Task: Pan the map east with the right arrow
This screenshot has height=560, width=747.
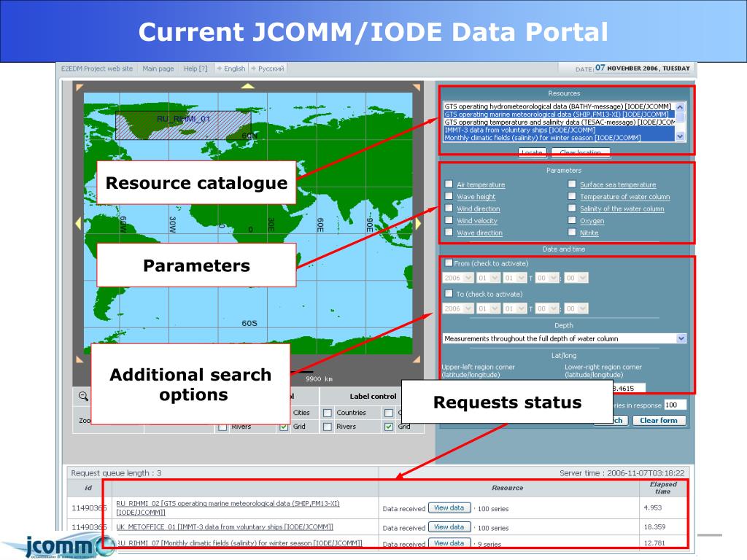Action: pyautogui.click(x=418, y=223)
